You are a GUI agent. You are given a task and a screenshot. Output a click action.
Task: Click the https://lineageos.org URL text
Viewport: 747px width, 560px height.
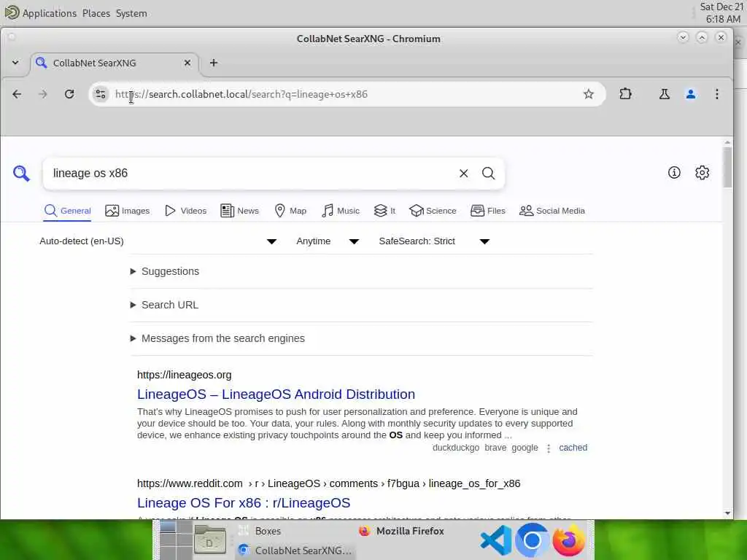click(x=185, y=375)
